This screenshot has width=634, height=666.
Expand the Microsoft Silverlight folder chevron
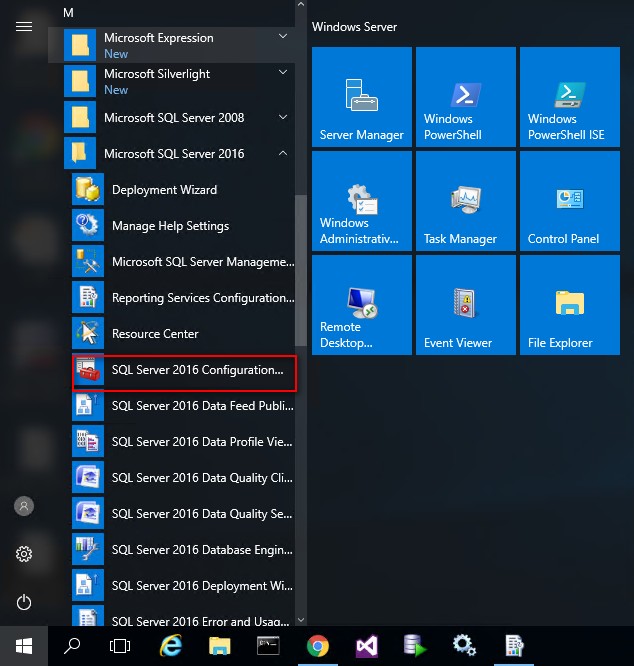tap(283, 72)
